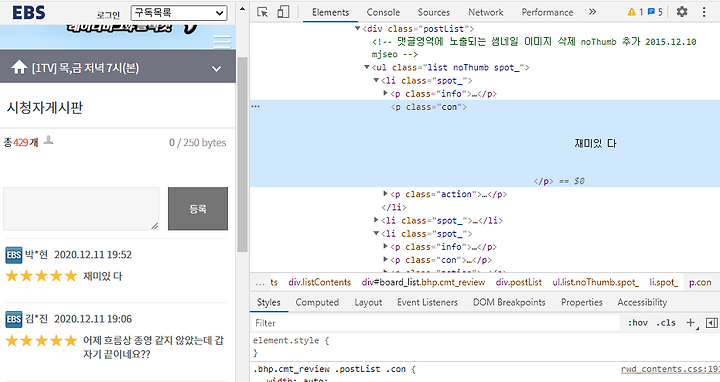Click the home icon in program bar
720x382 pixels.
(x=19, y=68)
